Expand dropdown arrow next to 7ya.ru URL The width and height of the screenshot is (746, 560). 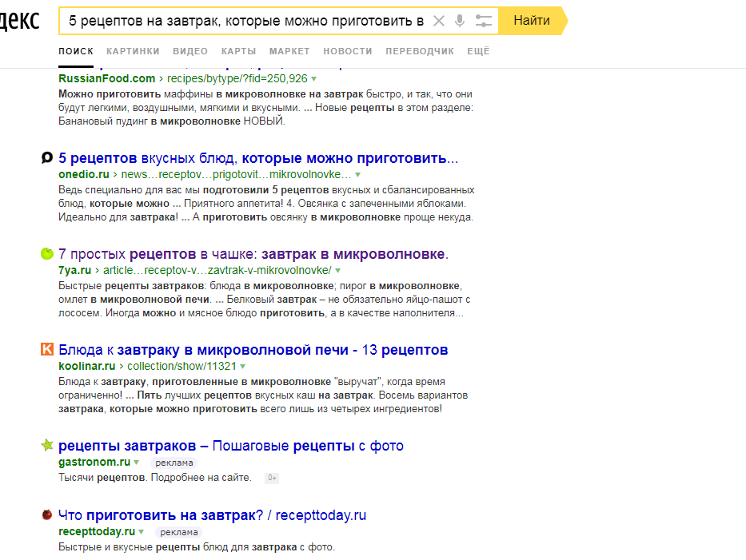point(337,271)
